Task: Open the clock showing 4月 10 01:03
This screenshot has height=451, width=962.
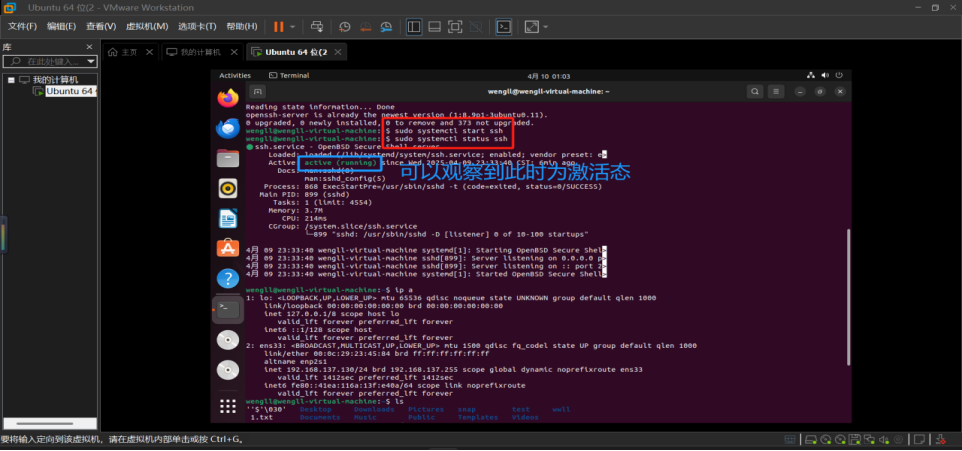Action: pos(548,76)
